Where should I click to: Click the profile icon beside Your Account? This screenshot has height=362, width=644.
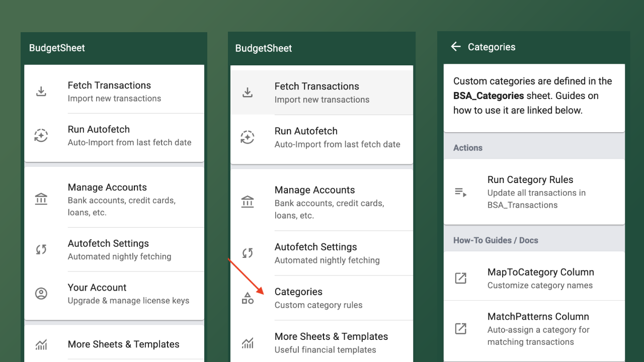tap(41, 294)
